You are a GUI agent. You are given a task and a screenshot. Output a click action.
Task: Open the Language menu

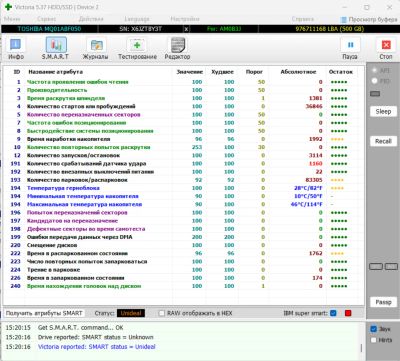pos(137,19)
